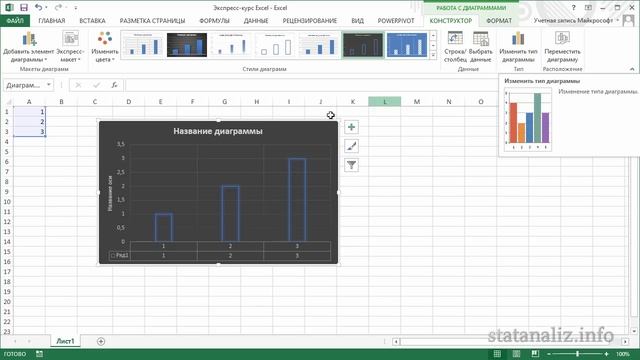Screen dimensions: 640x360
Task: Click the redo arrow icon
Action: click(x=58, y=7)
